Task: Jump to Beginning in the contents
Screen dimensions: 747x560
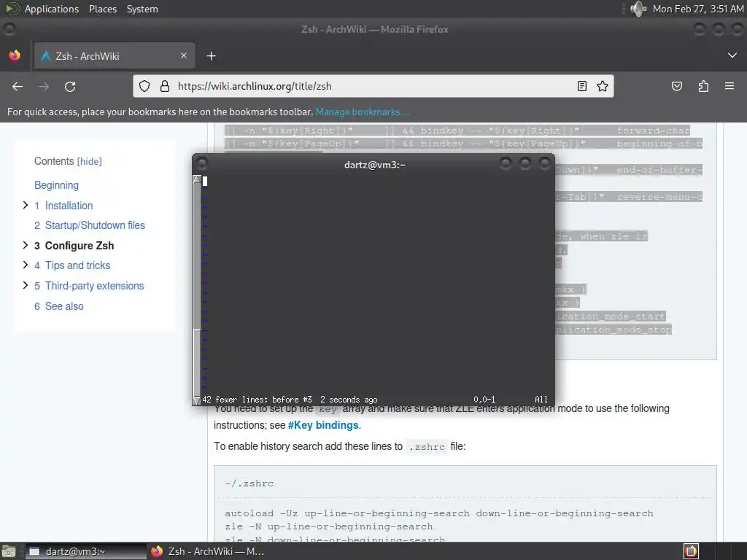Action: point(57,185)
